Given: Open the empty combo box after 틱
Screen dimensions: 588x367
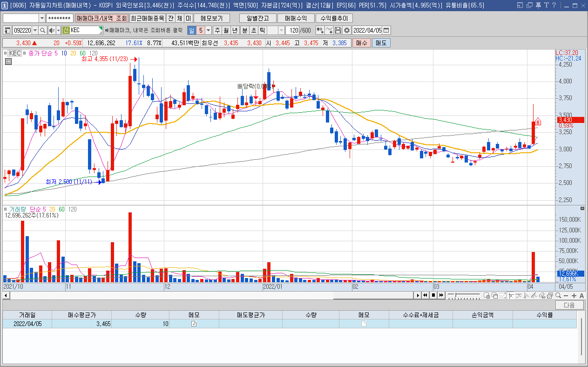Looking at the screenshot, I should tap(276, 30).
